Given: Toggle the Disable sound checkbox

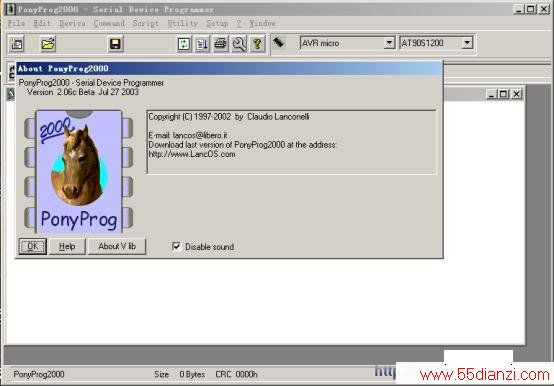Looking at the screenshot, I should [176, 246].
